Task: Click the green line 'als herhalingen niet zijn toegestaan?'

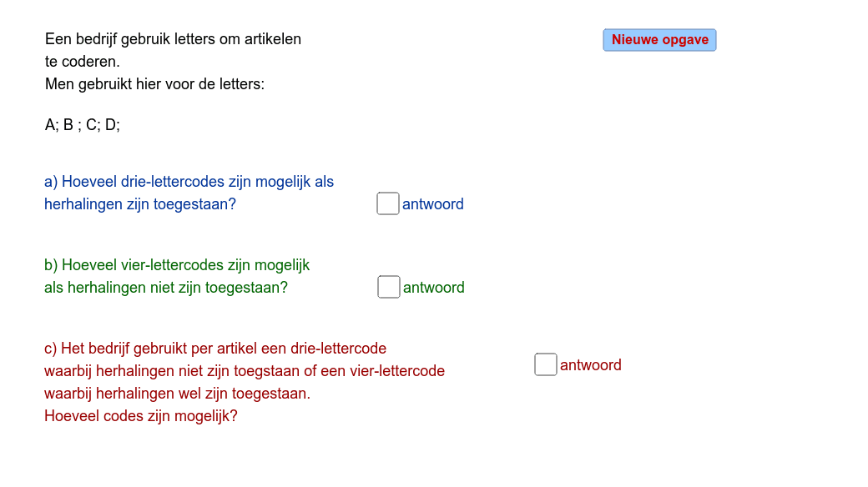Action: click(x=166, y=288)
